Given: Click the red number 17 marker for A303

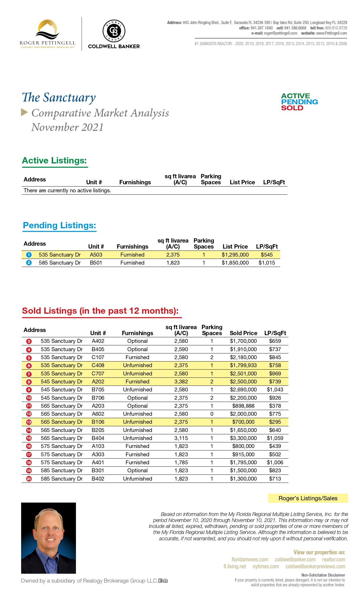Looking at the screenshot, I should pyautogui.click(x=29, y=455).
